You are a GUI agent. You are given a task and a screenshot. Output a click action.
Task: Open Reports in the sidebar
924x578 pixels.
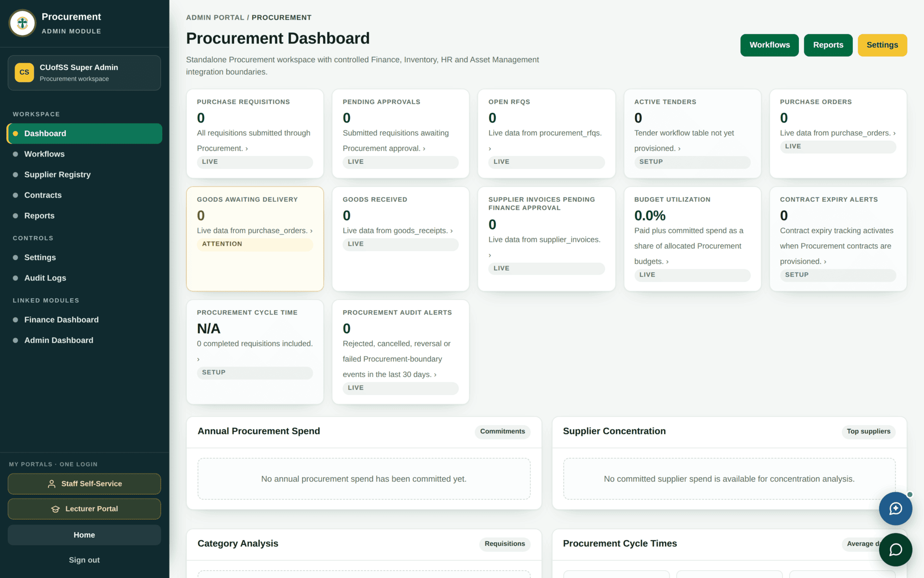(84, 216)
